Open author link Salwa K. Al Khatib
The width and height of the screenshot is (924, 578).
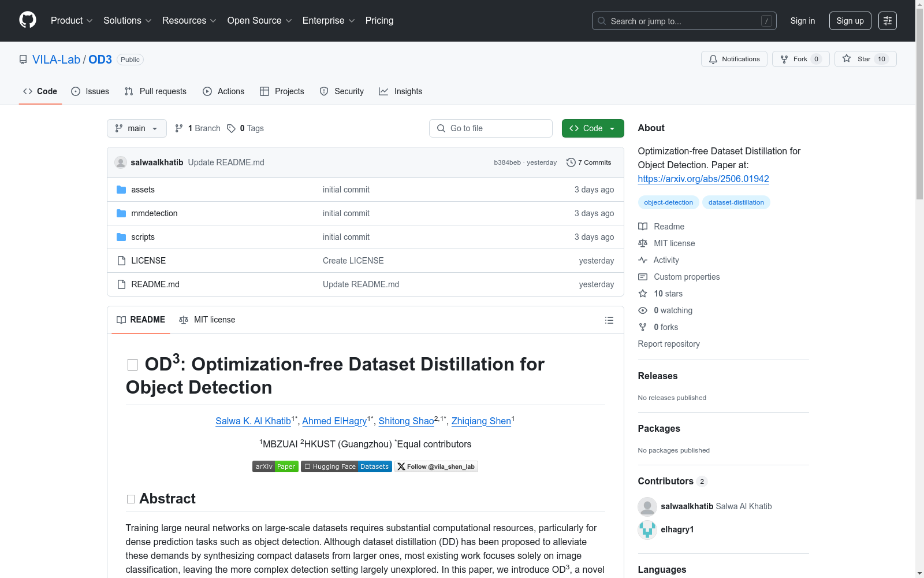coord(253,421)
